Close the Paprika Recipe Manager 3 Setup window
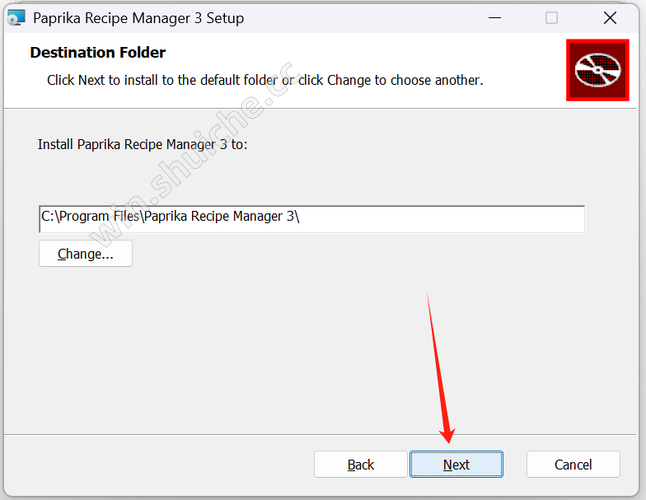The height and width of the screenshot is (500, 646). tap(610, 18)
